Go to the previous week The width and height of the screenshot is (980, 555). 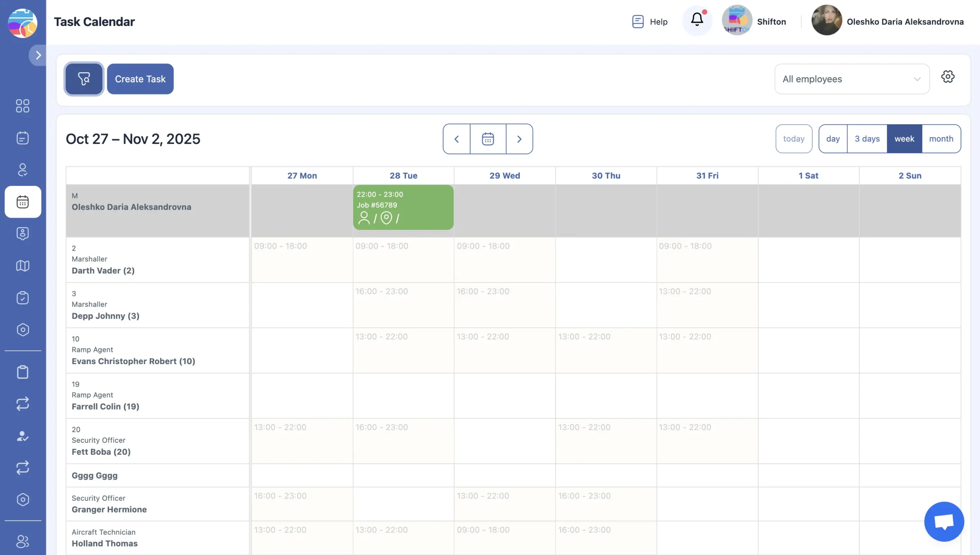pyautogui.click(x=456, y=139)
